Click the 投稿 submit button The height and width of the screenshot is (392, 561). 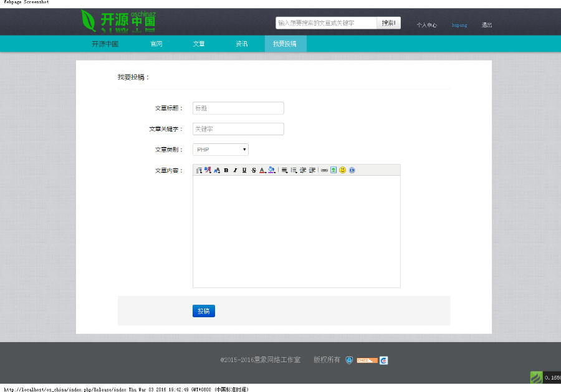click(x=203, y=310)
